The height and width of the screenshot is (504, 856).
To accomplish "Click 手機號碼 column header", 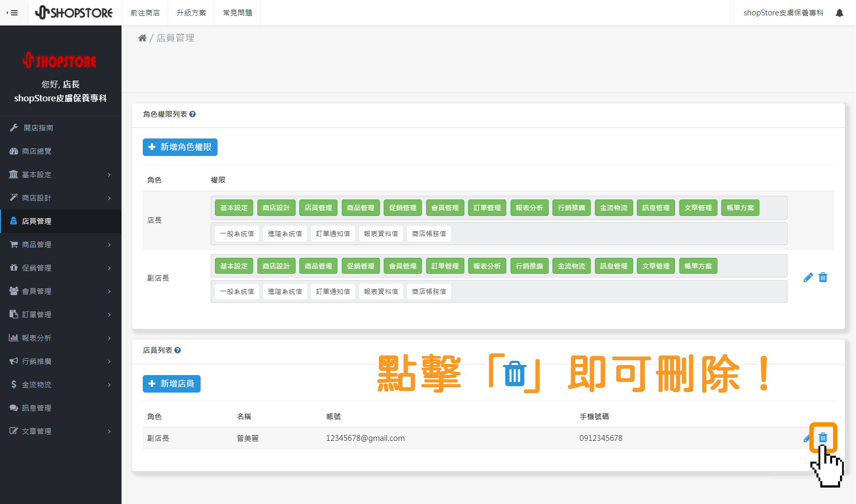I will (594, 416).
